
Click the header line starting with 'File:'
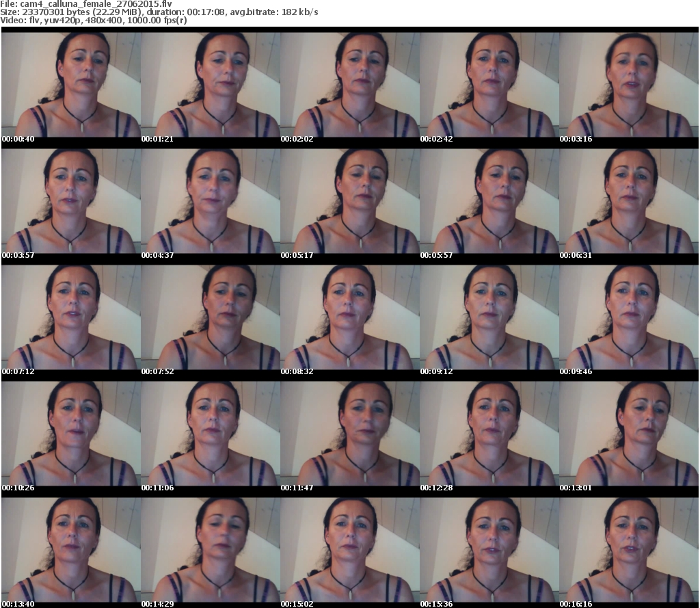tap(86, 4)
